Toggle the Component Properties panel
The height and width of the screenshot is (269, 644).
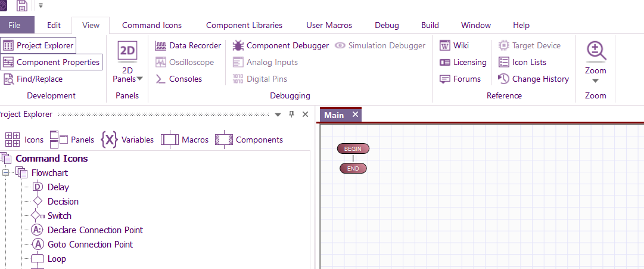click(51, 62)
